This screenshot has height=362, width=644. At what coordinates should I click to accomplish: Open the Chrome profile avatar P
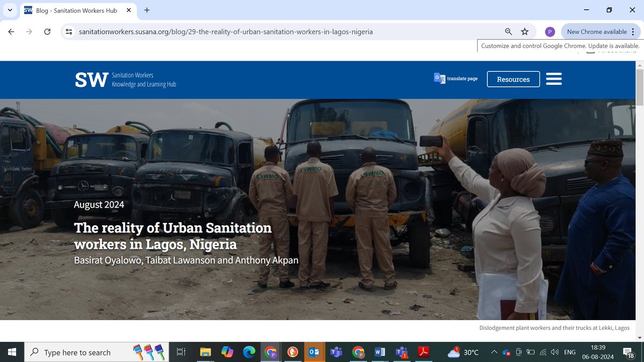[x=550, y=31]
